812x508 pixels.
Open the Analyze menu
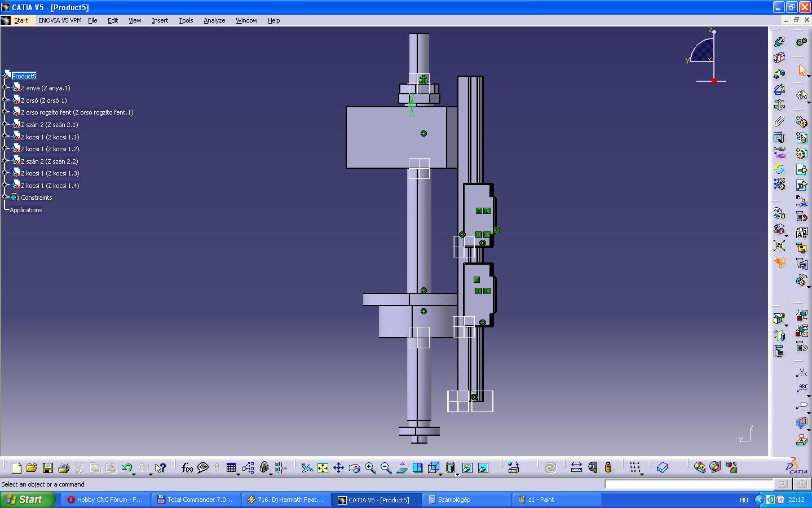[x=214, y=20]
